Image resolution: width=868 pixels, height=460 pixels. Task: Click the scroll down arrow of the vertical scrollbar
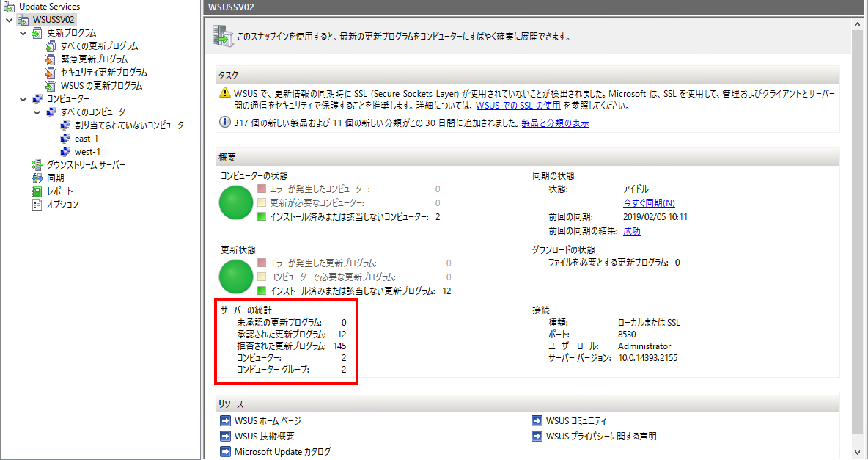point(858,451)
